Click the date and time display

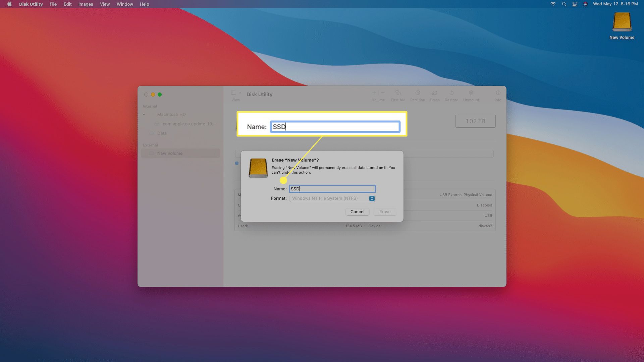[x=615, y=4]
